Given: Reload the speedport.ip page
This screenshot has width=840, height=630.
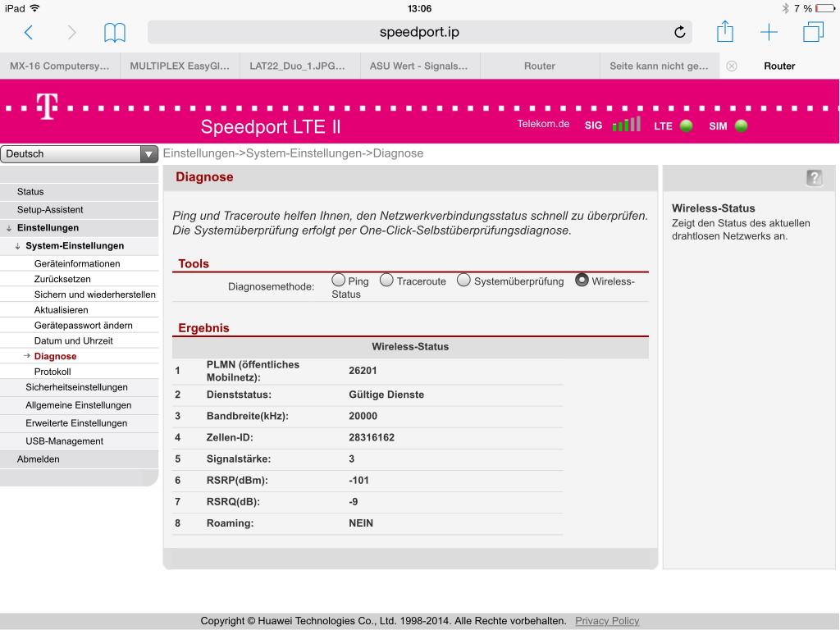Looking at the screenshot, I should point(679,32).
